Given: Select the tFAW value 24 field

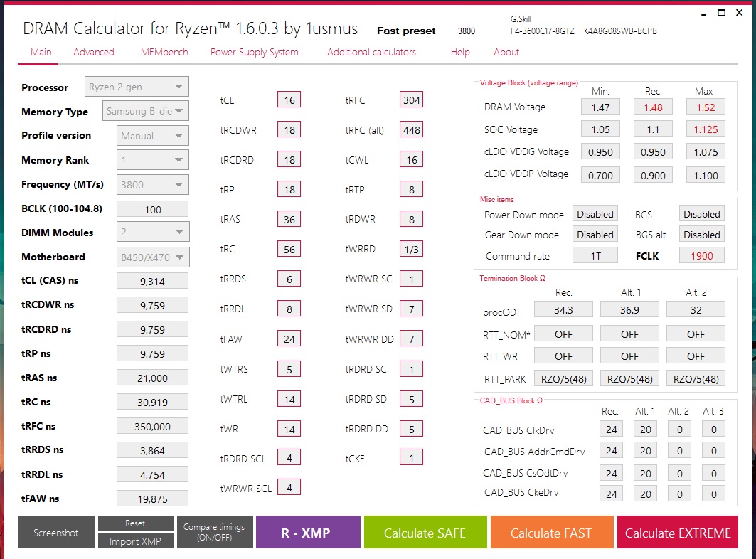Looking at the screenshot, I should pyautogui.click(x=289, y=339).
